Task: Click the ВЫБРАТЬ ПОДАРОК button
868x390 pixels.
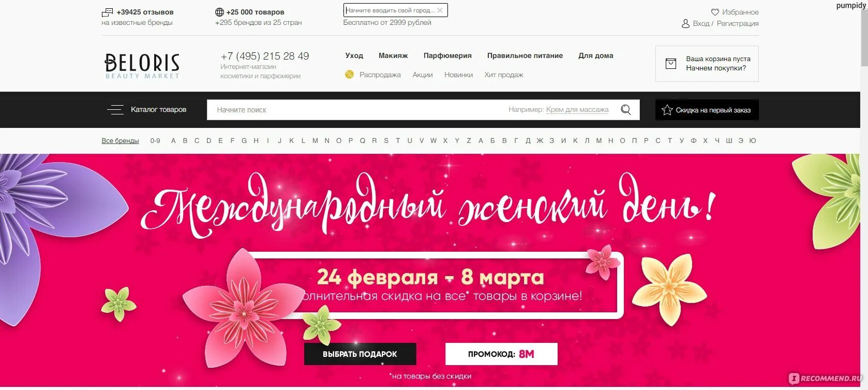Action: click(360, 354)
